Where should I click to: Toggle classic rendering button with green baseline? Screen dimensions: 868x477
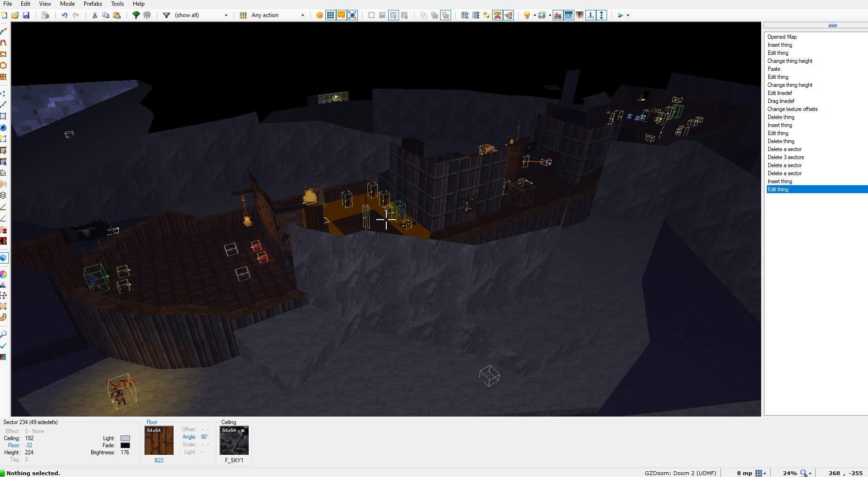tap(591, 15)
